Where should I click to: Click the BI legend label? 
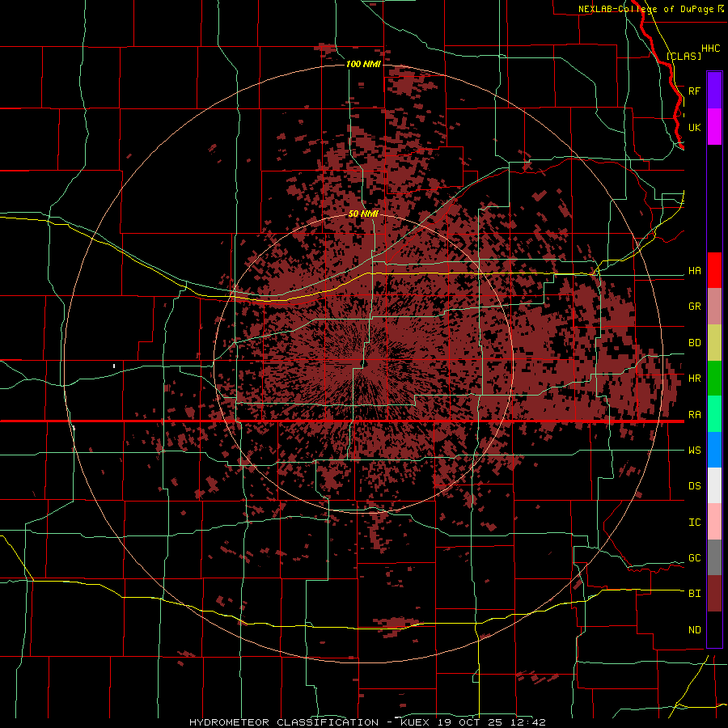[694, 594]
